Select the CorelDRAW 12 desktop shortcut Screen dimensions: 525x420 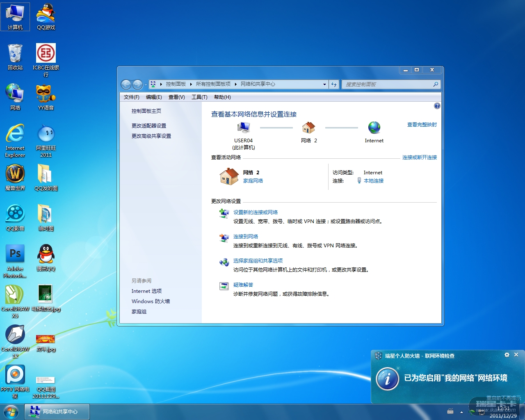click(x=15, y=342)
